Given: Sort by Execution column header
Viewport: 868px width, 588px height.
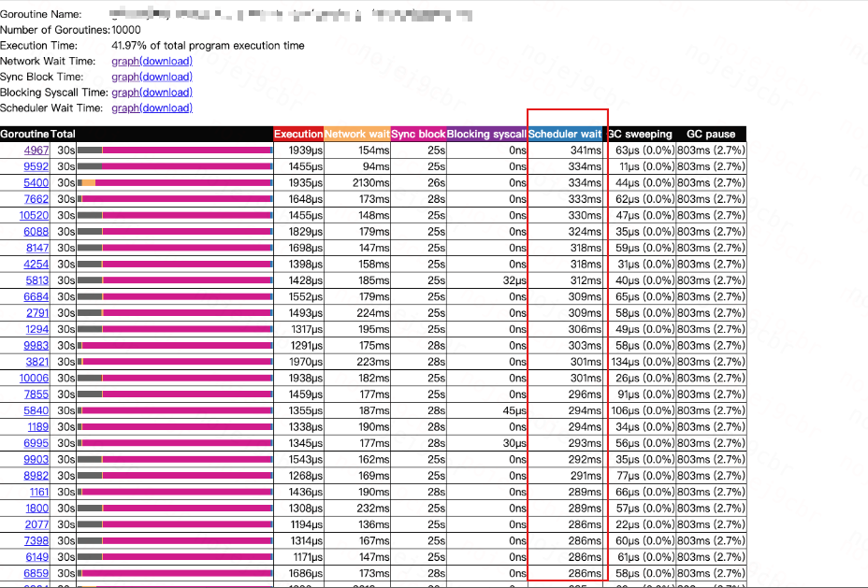Looking at the screenshot, I should pyautogui.click(x=298, y=134).
